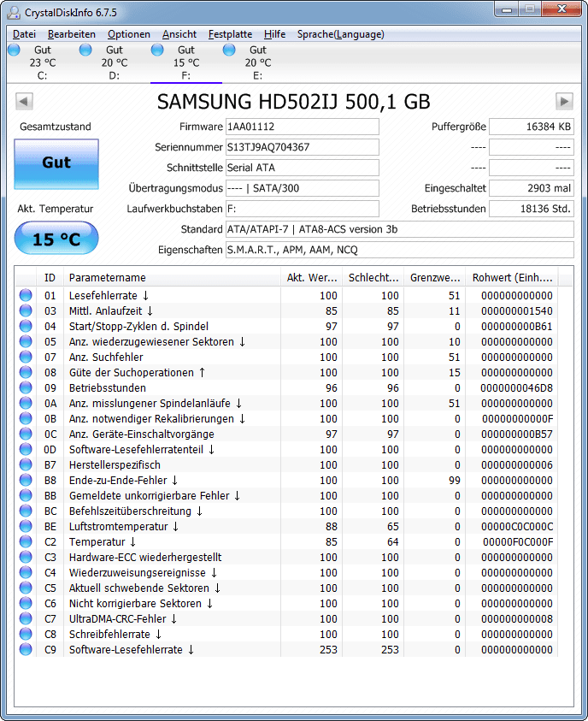588x721 pixels.
Task: Click the Eingeschaltet field 2903 mal
Action: tap(532, 188)
